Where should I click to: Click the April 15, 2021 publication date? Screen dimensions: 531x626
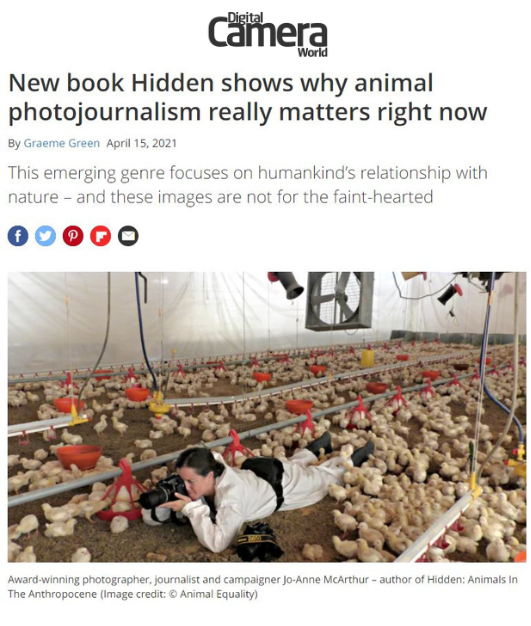click(x=141, y=143)
